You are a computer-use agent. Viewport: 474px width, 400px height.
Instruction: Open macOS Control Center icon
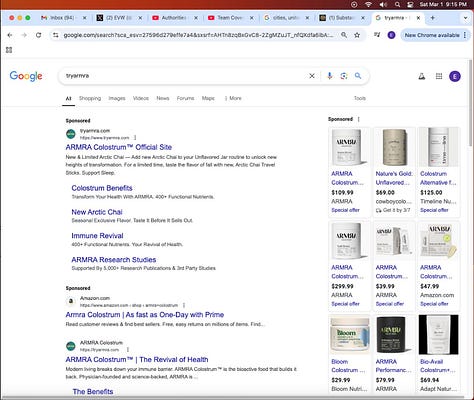(410, 4)
